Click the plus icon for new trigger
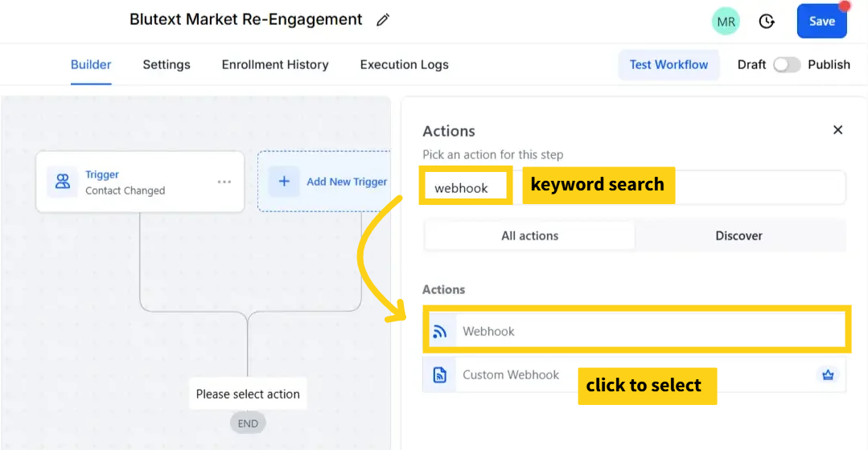The height and width of the screenshot is (450, 868). pyautogui.click(x=284, y=182)
